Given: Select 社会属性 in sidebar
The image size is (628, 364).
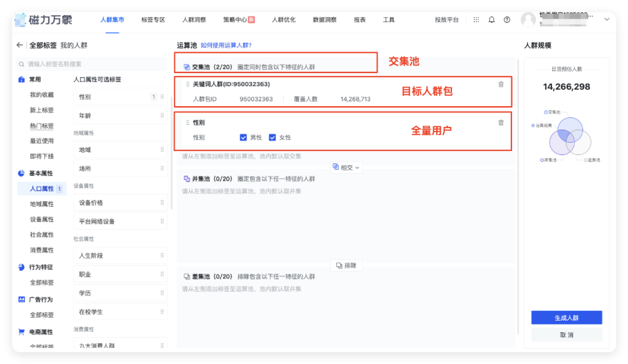Looking at the screenshot, I should pos(41,235).
